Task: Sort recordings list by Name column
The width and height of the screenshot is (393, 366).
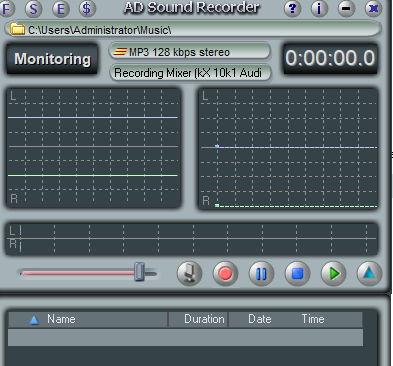Action: (88, 319)
